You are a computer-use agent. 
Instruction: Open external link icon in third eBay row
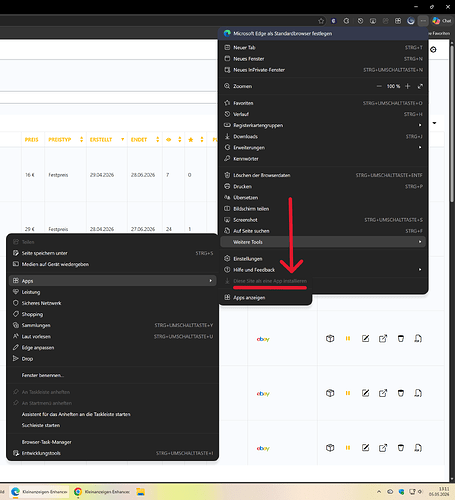[383, 448]
